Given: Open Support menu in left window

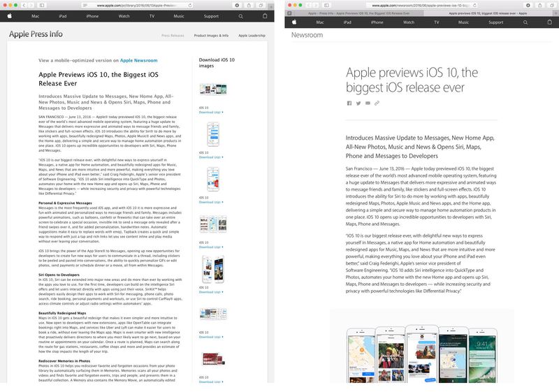Looking at the screenshot, I should (x=212, y=16).
